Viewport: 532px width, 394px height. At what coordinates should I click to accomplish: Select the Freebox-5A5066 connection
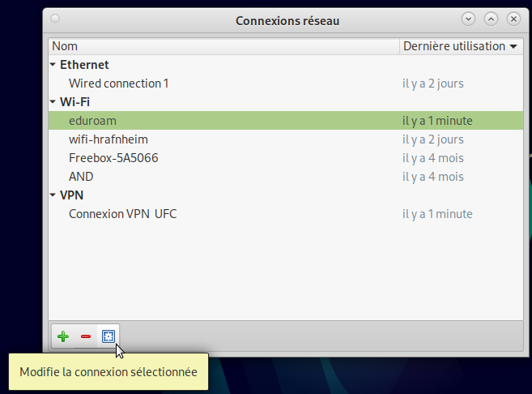coord(113,158)
